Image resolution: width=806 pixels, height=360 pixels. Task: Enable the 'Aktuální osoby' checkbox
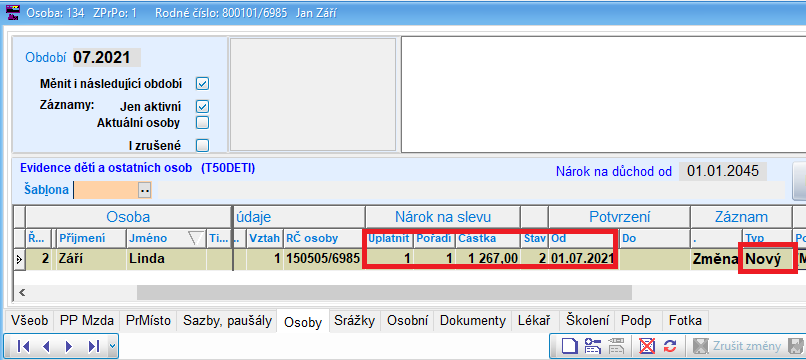[x=203, y=123]
